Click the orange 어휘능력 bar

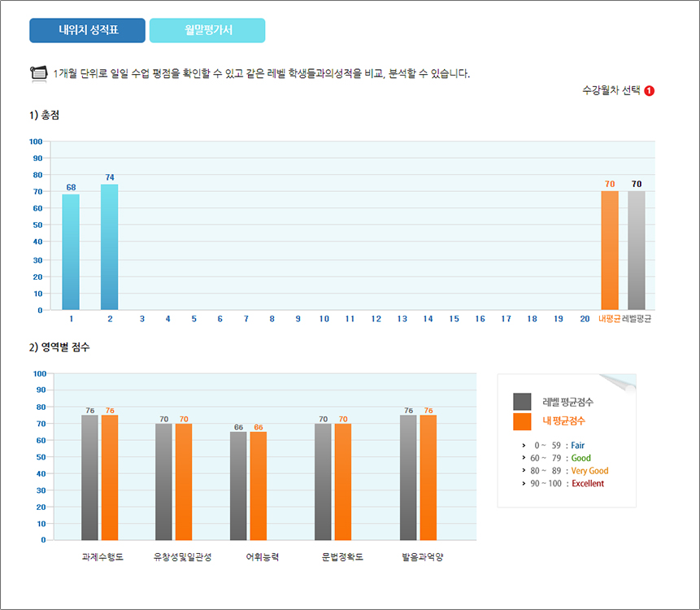click(x=259, y=486)
